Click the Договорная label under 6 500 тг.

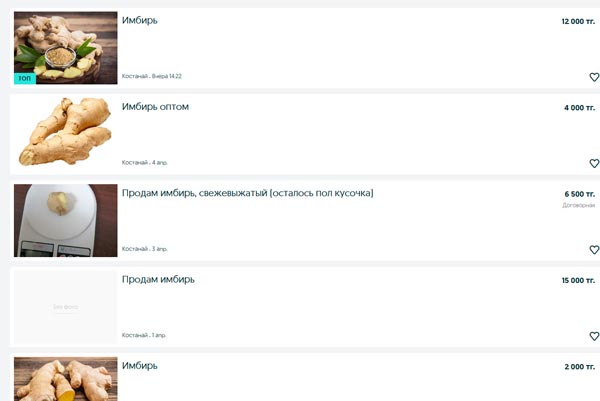click(x=579, y=205)
